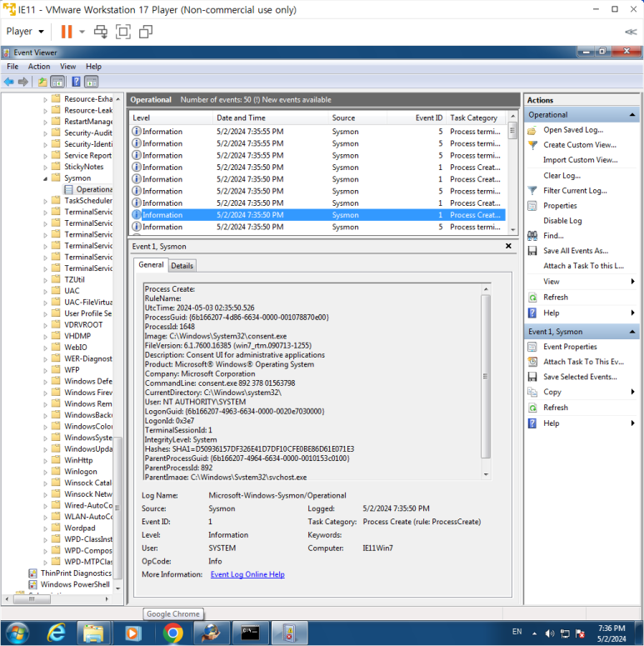
Task: Open Internet Explorer from the taskbar
Action: pos(56,633)
